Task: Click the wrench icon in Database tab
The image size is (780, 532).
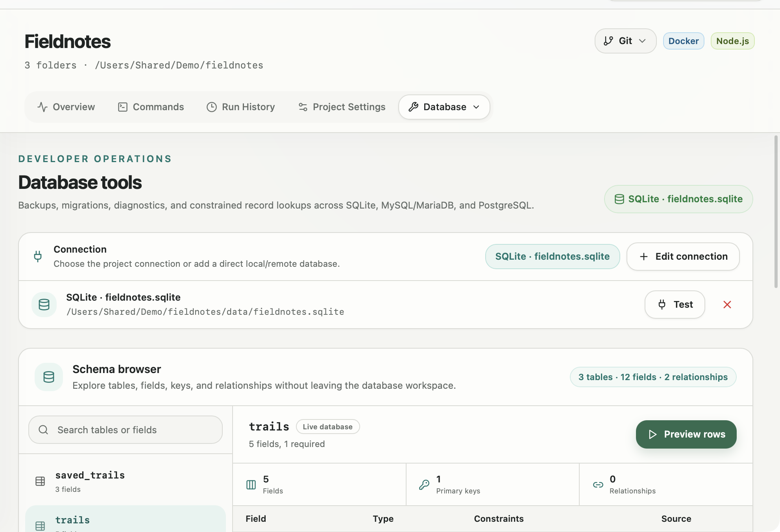Action: [413, 107]
